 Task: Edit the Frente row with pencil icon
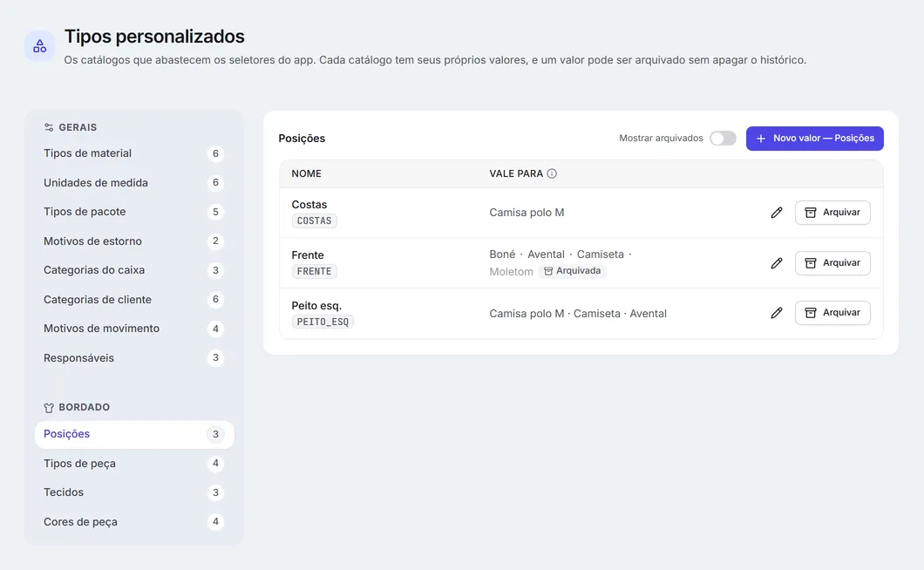(x=777, y=263)
